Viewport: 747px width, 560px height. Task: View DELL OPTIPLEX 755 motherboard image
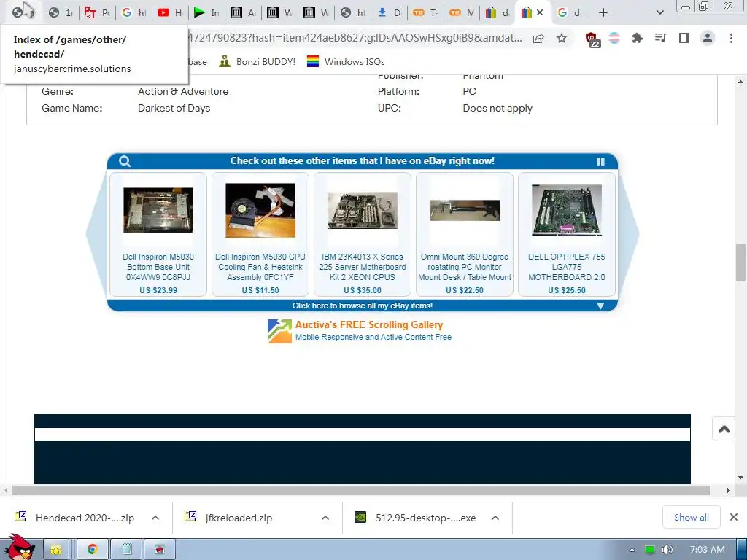click(x=566, y=210)
